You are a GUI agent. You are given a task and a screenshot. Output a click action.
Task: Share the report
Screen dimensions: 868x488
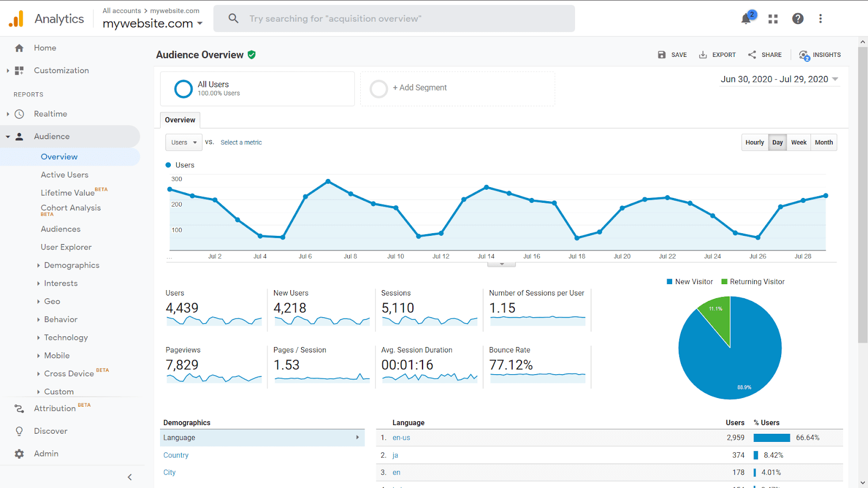tap(765, 54)
